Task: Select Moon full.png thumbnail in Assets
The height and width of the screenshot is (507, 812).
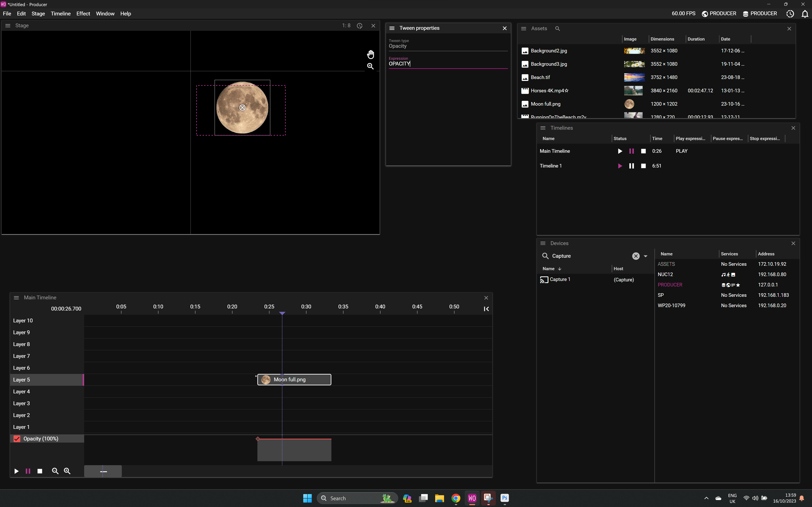Action: pos(631,104)
